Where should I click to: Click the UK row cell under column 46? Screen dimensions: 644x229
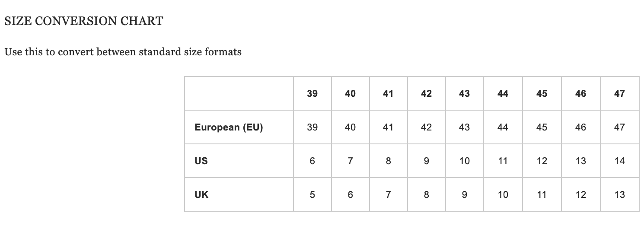tap(581, 194)
